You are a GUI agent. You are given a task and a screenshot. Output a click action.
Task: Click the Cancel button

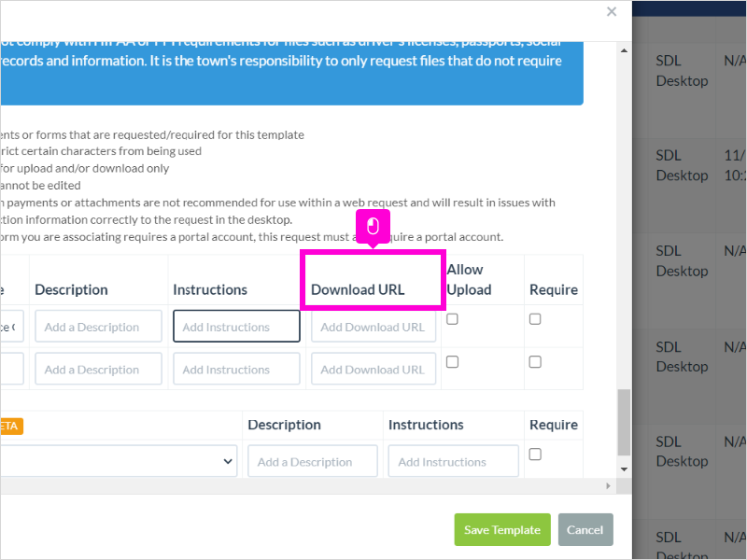[585, 529]
